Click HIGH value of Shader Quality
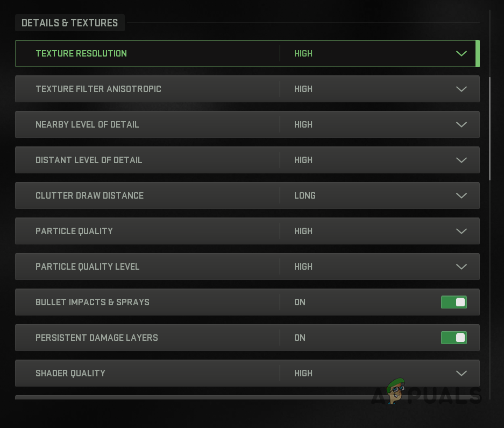The width and height of the screenshot is (504, 428). [303, 373]
